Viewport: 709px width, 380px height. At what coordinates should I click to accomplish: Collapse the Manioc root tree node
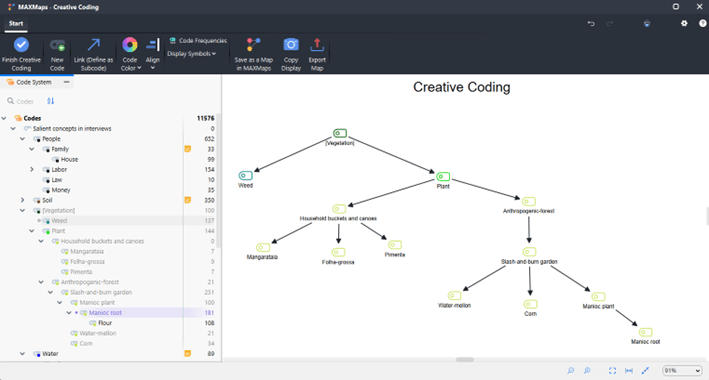[x=69, y=313]
